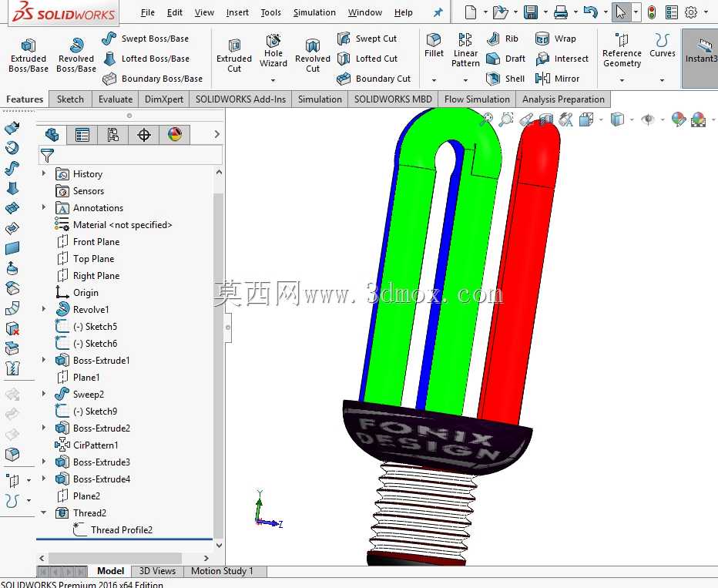This screenshot has height=588, width=718.
Task: Select the Revolved Boss/Base tool
Action: pos(76,55)
